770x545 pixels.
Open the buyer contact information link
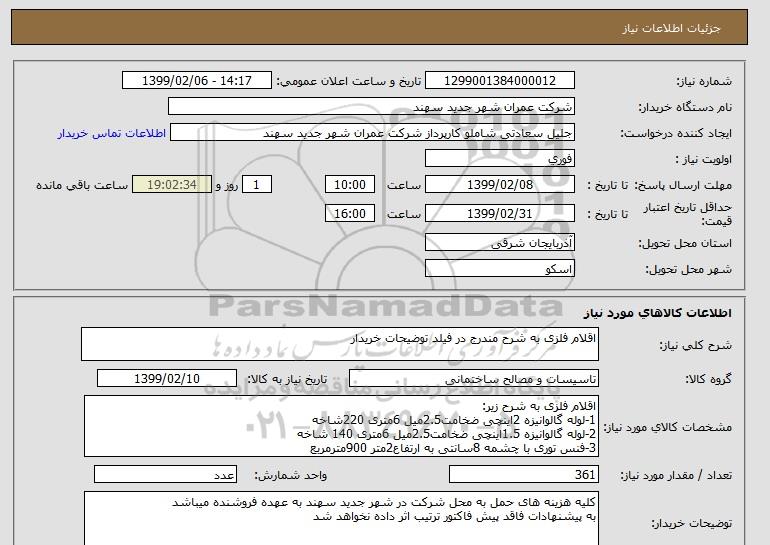(111, 133)
